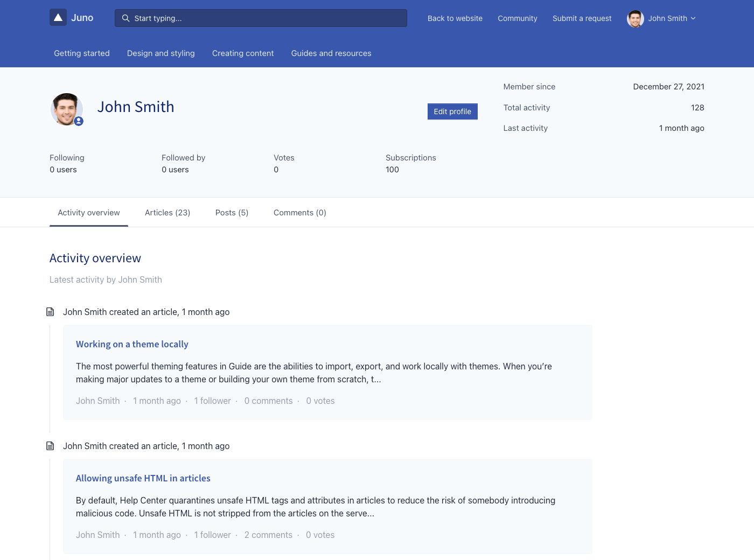754x560 pixels.
Task: Click the Juno triangle logo icon
Action: (58, 18)
